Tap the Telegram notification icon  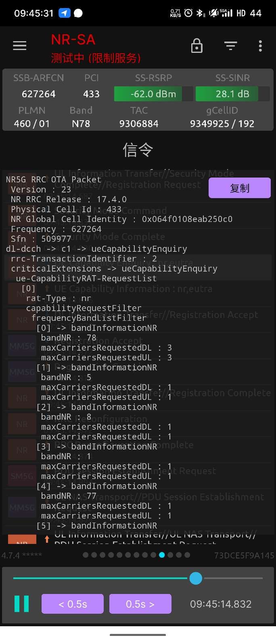point(65,13)
